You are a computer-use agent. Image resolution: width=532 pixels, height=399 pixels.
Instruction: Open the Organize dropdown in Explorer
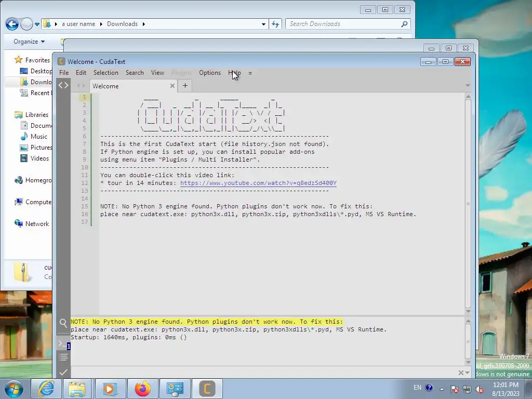coord(29,42)
